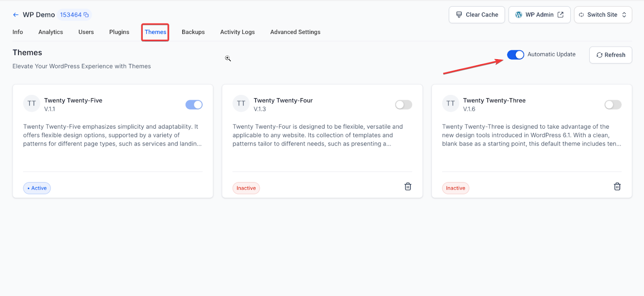Click the Twenty Twenty-Three theme name
This screenshot has width=644, height=296.
494,100
